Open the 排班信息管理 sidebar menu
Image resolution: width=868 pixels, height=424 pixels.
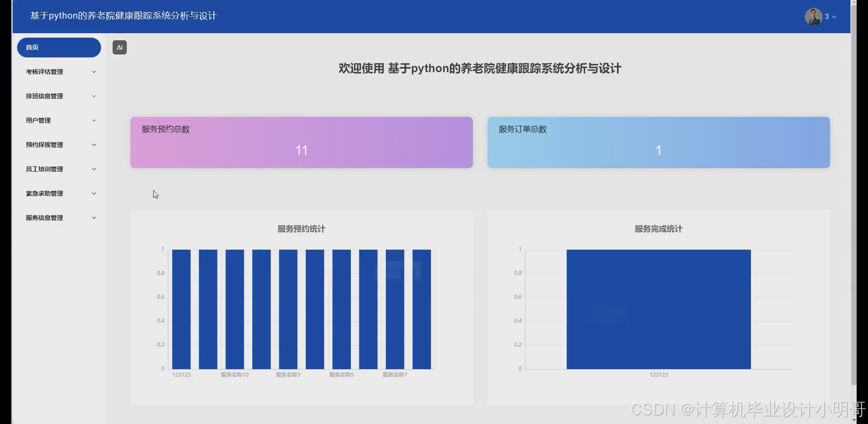(x=59, y=95)
